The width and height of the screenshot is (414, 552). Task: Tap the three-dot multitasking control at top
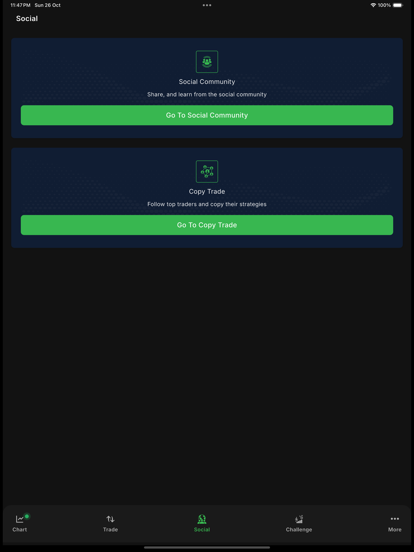point(207,5)
